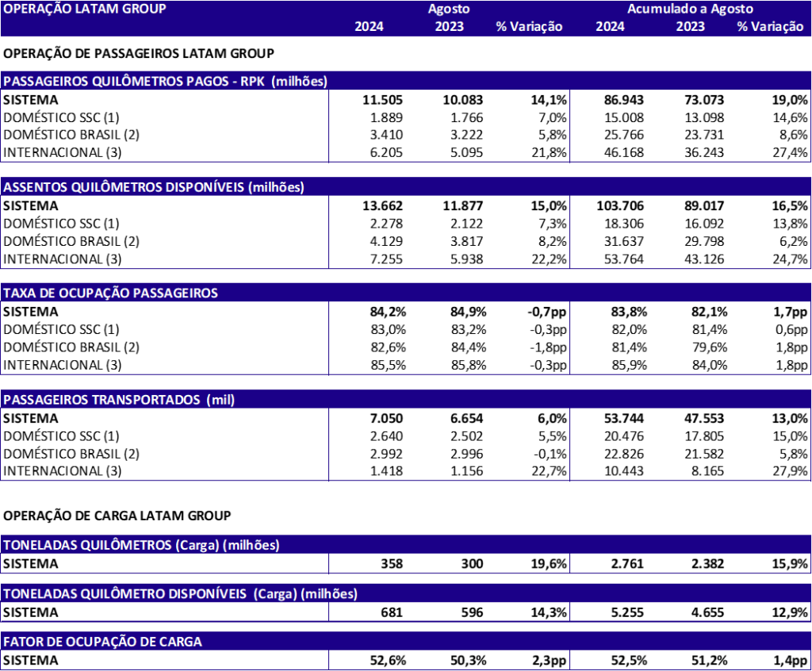Image resolution: width=812 pixels, height=671 pixels.
Task: Click the 16,5% variation cell
Action: [789, 205]
